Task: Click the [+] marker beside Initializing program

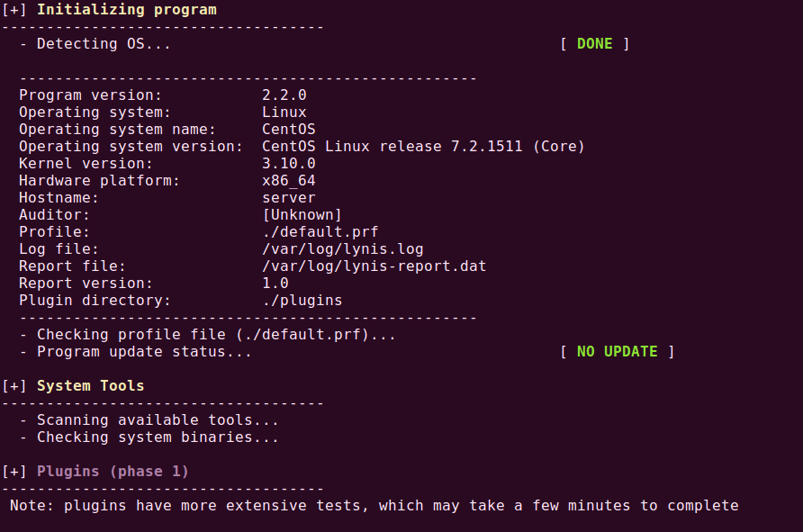Action: (14, 10)
